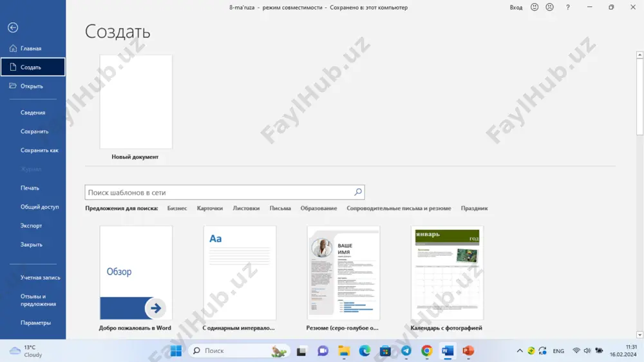
Task: Open the weather widget 13°C Cloudy
Action: (26, 351)
